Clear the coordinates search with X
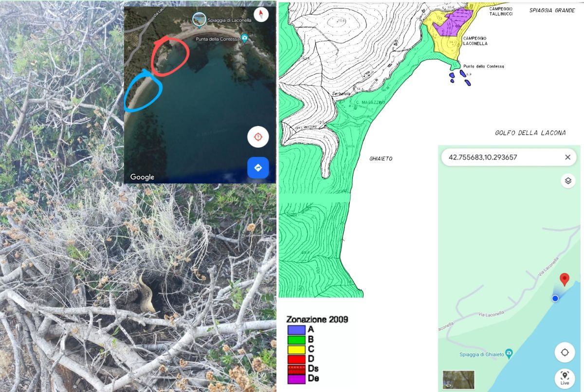 [567, 157]
